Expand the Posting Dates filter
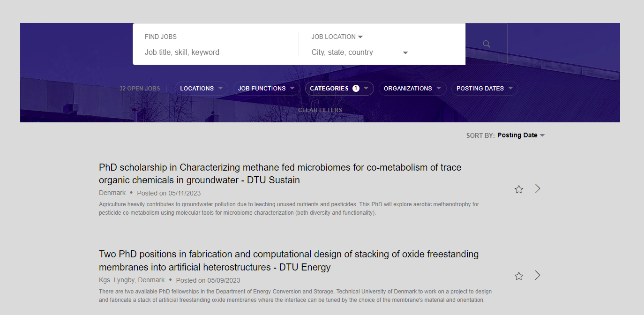644x315 pixels. (485, 88)
